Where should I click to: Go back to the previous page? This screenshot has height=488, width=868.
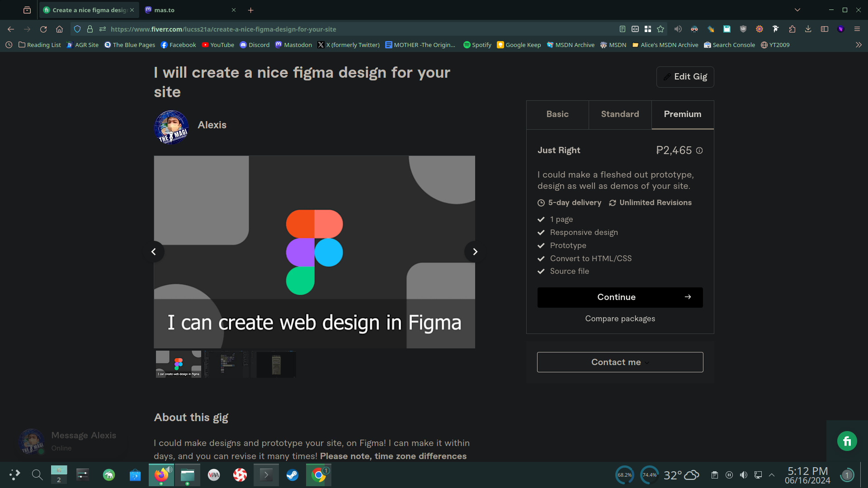[11, 29]
